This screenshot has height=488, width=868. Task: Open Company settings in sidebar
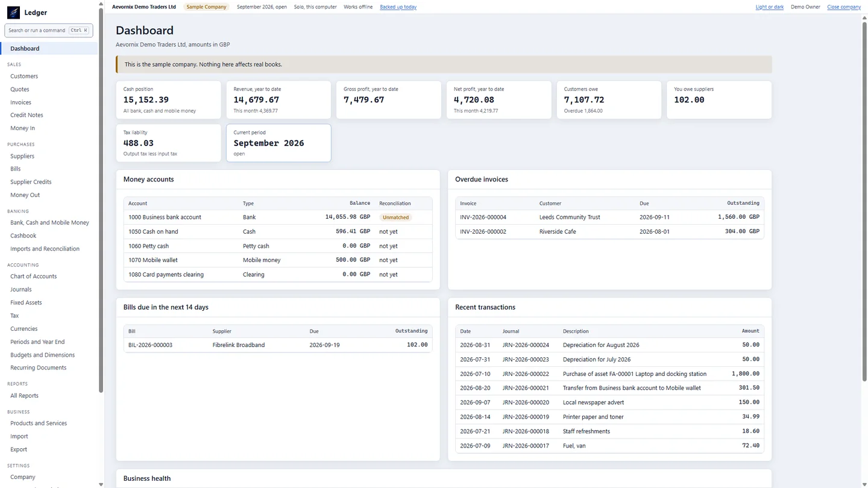(23, 477)
